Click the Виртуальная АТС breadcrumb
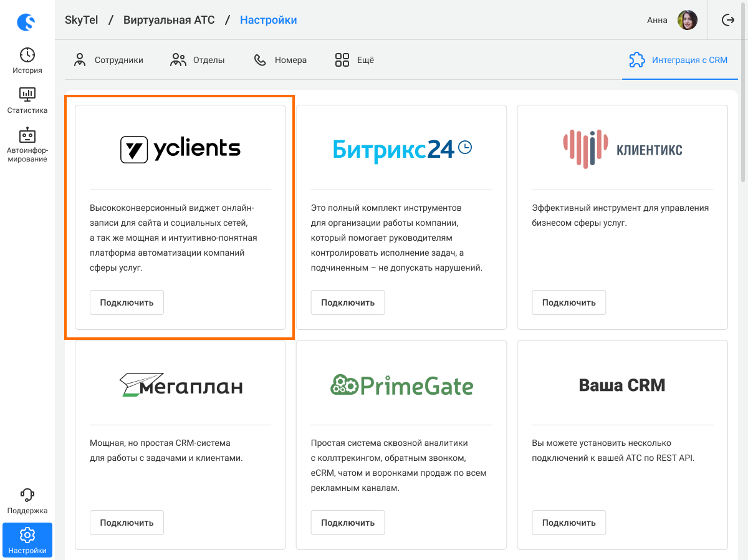 pos(169,20)
